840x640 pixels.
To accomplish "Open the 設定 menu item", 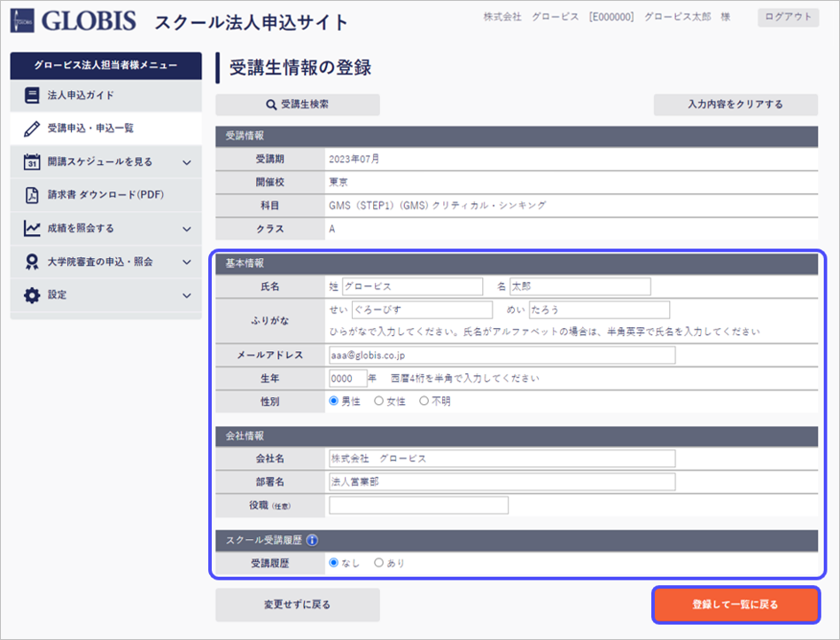I will 106,295.
